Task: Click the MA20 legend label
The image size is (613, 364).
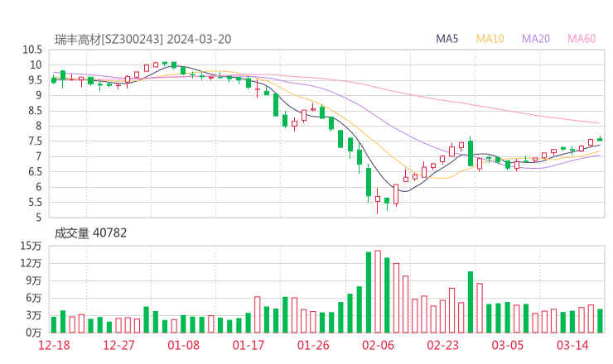Action: click(x=536, y=39)
